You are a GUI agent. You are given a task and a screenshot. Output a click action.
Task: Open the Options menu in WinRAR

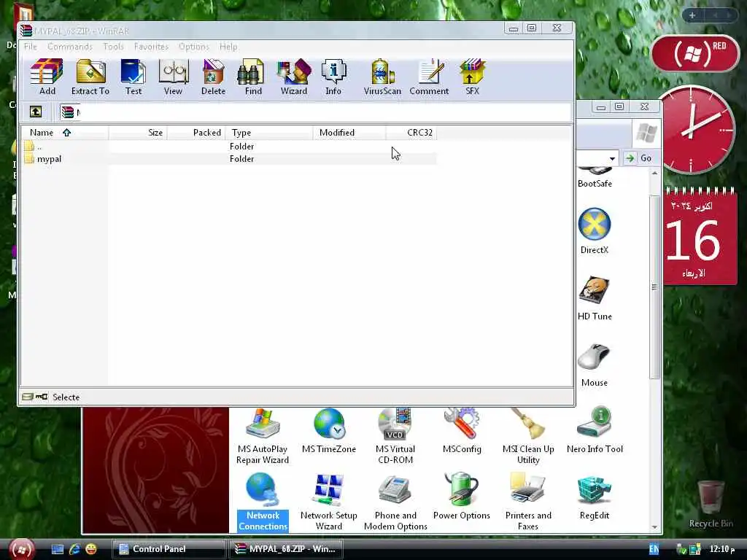[x=194, y=47]
